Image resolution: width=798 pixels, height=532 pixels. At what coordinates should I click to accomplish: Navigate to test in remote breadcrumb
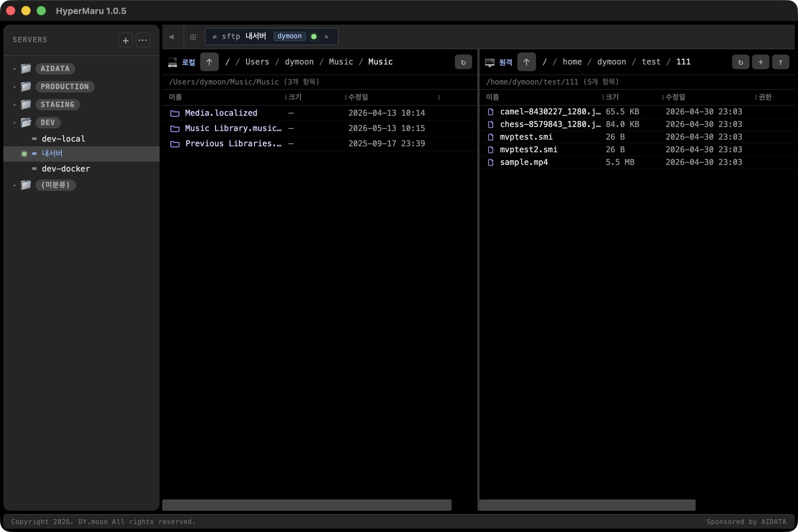(x=651, y=62)
